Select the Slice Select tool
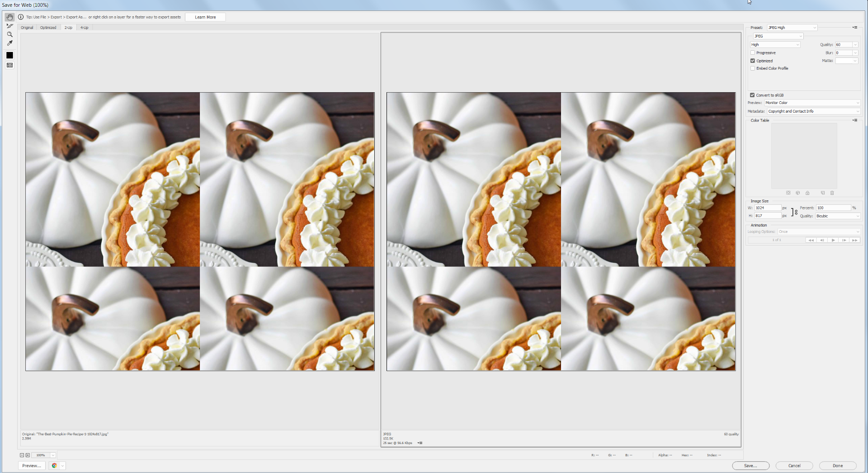Viewport: 868px width, 473px height. 9,26
